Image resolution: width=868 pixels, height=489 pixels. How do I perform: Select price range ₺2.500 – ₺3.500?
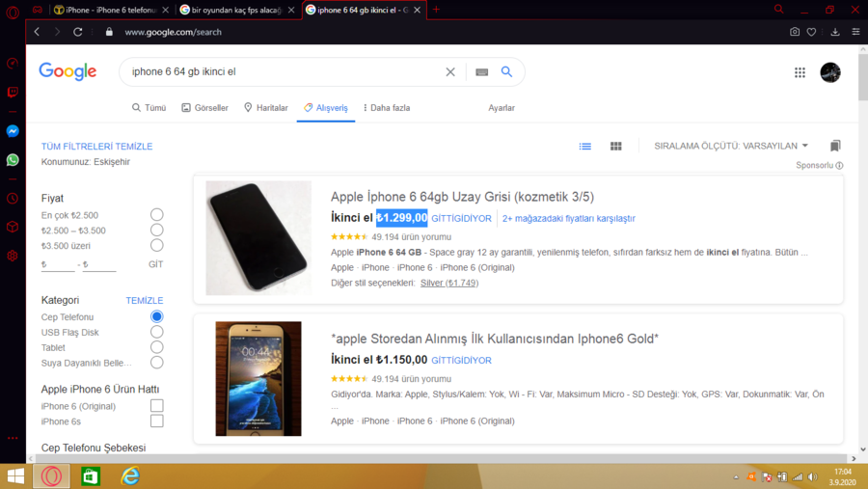pyautogui.click(x=156, y=230)
